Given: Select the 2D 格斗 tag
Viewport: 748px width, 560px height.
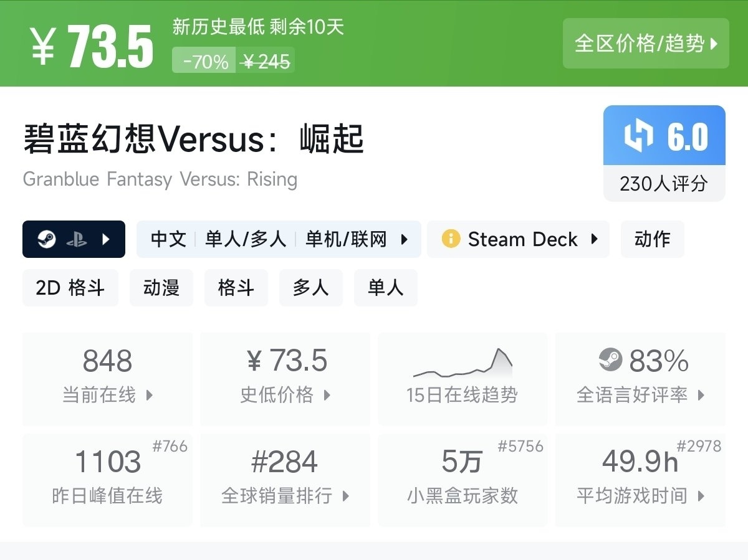Looking at the screenshot, I should pyautogui.click(x=70, y=288).
